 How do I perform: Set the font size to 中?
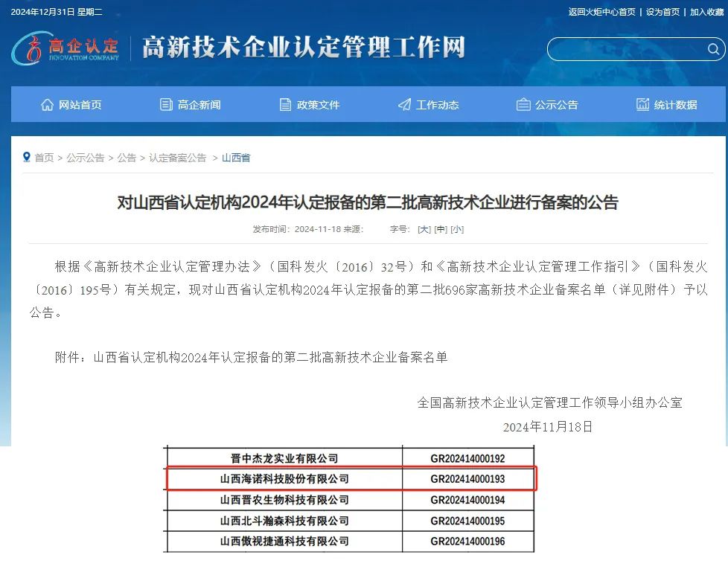[441, 229]
